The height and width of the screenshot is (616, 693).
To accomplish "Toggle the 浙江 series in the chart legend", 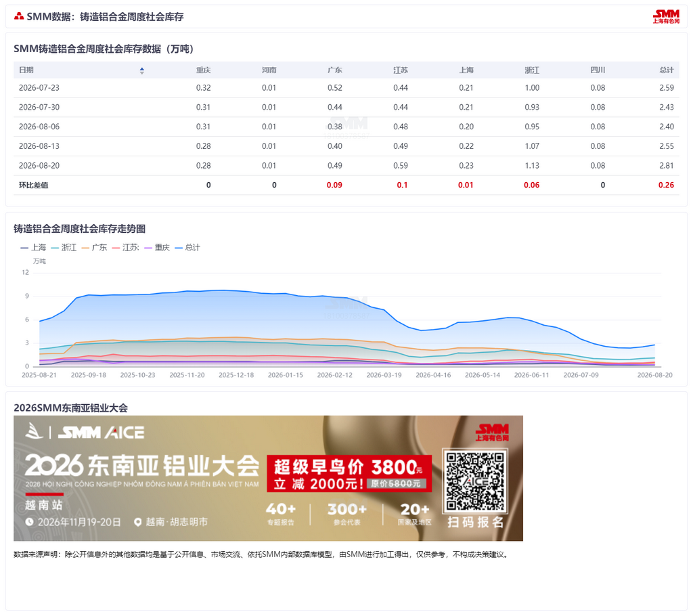I will (x=64, y=247).
